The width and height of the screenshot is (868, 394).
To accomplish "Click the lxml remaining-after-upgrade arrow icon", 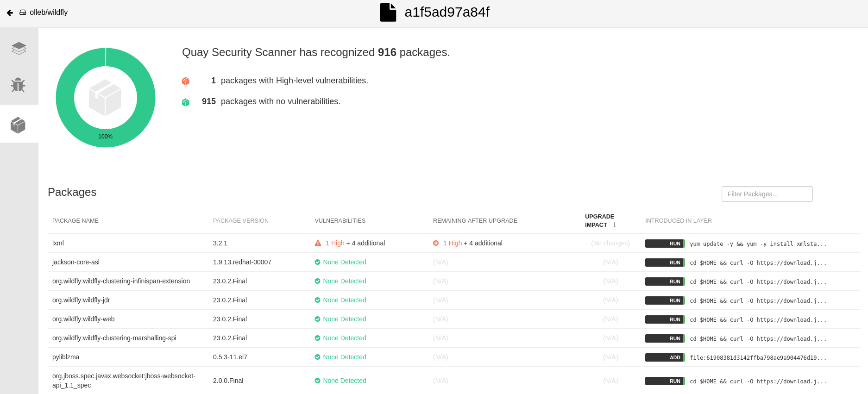I will tap(436, 243).
